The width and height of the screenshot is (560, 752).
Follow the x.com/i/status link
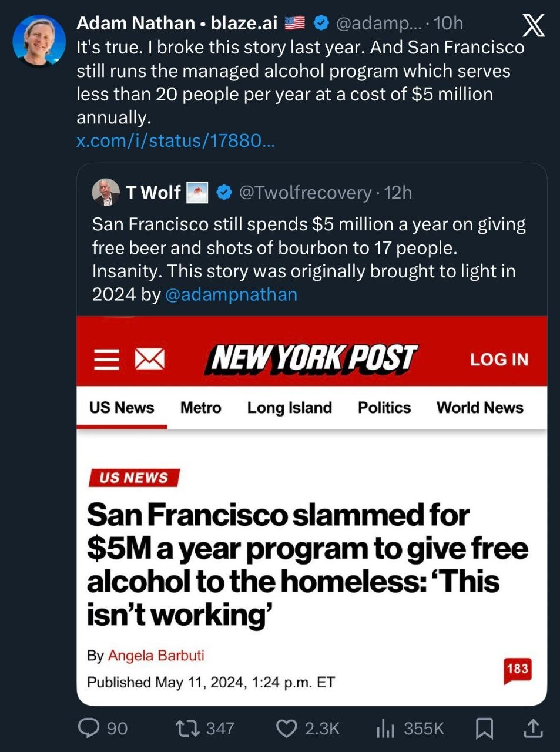pos(175,141)
